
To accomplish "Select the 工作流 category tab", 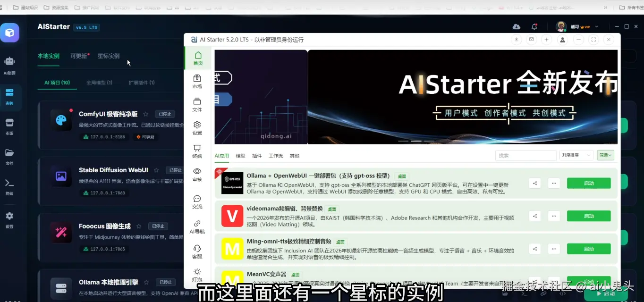I will 276,156.
